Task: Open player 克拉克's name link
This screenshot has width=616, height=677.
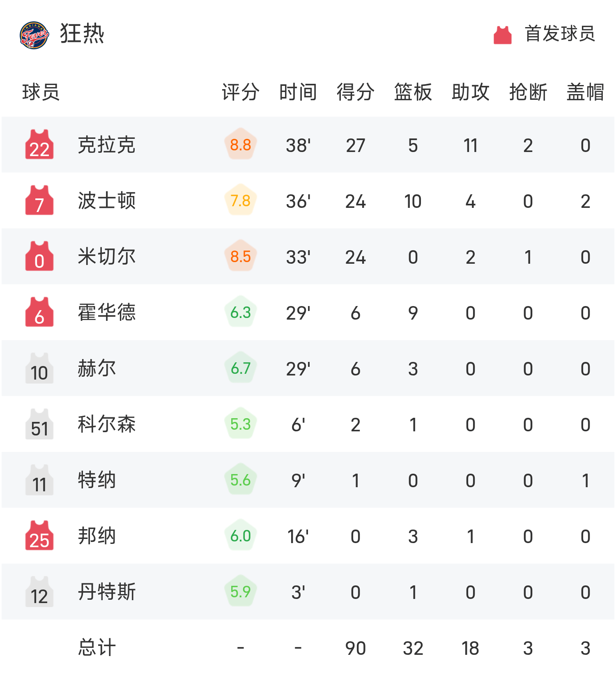Action: click(x=107, y=145)
